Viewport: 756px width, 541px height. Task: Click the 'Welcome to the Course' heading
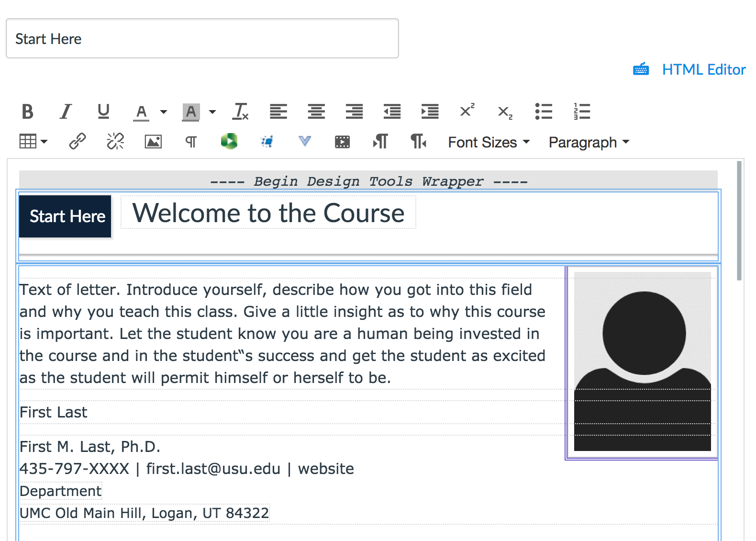tap(268, 213)
